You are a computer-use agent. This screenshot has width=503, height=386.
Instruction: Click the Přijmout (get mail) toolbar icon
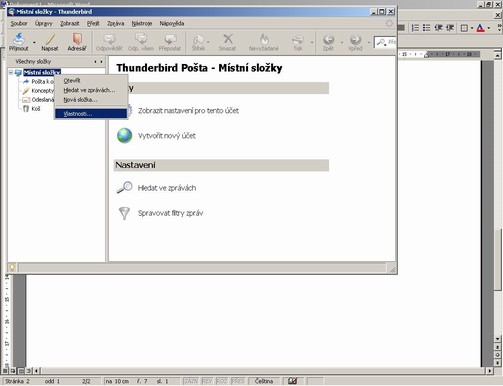[x=19, y=39]
